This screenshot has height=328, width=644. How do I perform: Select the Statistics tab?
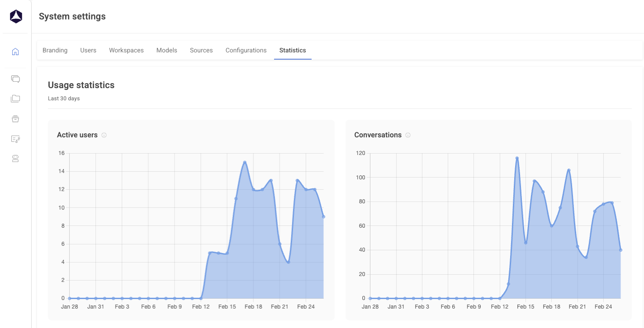click(293, 50)
